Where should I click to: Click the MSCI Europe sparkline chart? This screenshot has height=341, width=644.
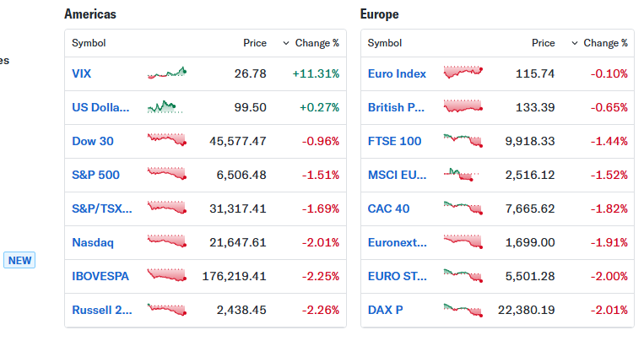point(462,175)
